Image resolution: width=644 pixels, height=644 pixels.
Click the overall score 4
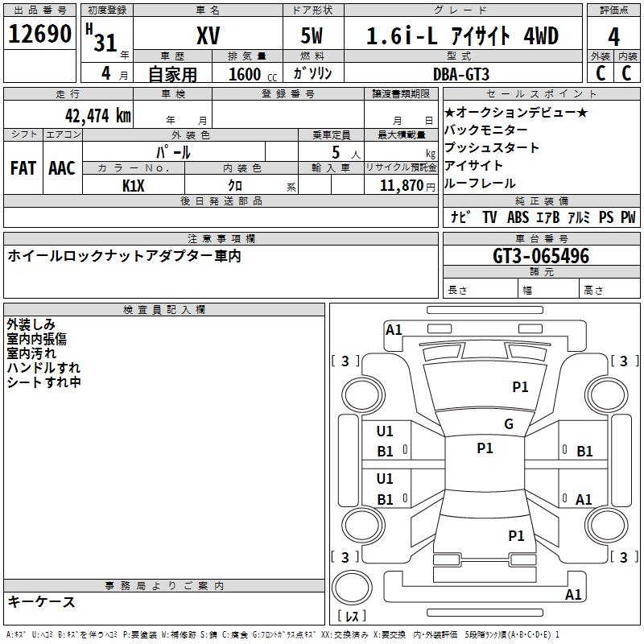pyautogui.click(x=613, y=37)
